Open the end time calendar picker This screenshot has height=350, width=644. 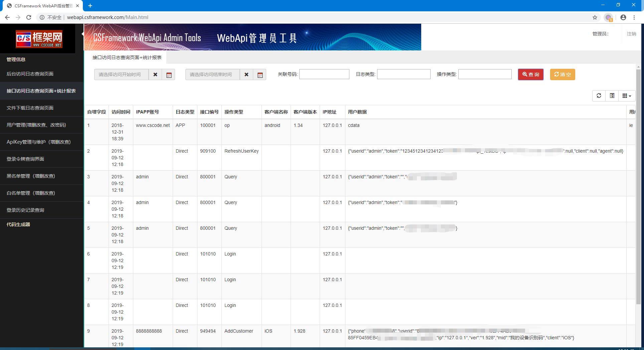tap(260, 74)
